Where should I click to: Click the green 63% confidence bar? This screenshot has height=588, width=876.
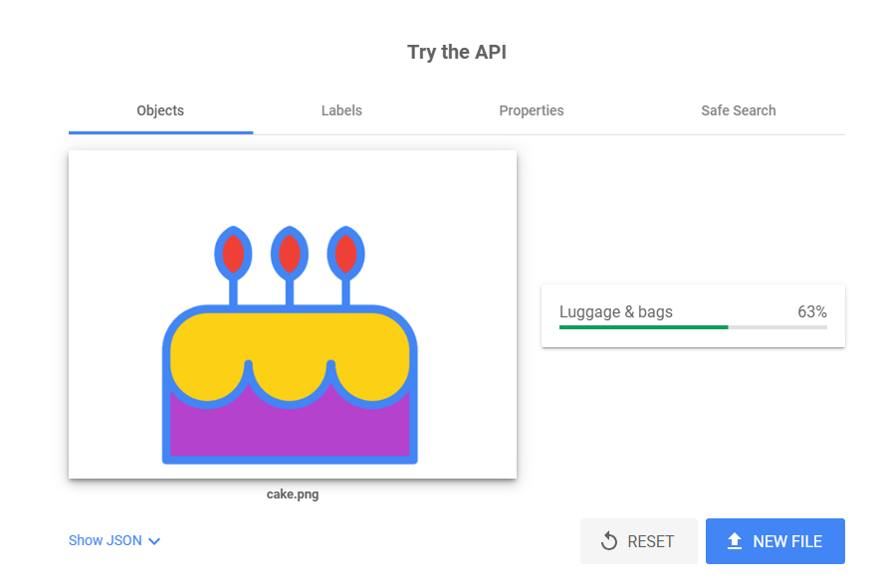644,327
